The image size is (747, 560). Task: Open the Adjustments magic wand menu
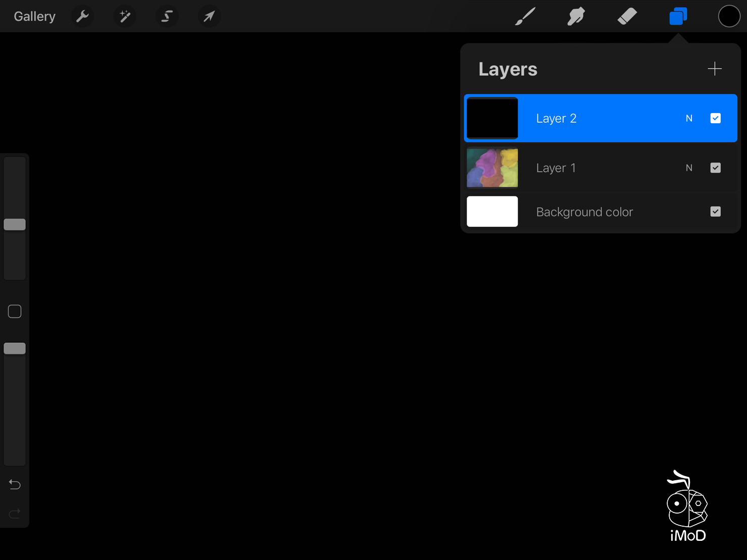click(x=125, y=17)
